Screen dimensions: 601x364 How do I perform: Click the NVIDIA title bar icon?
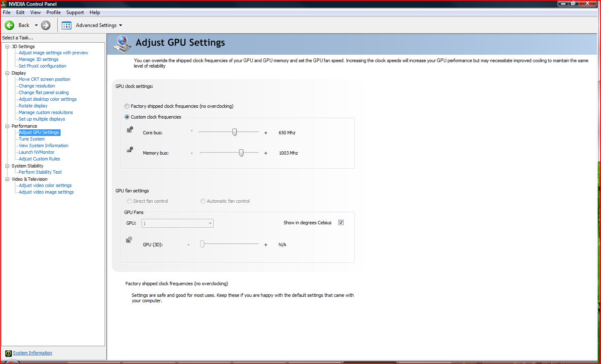point(4,4)
